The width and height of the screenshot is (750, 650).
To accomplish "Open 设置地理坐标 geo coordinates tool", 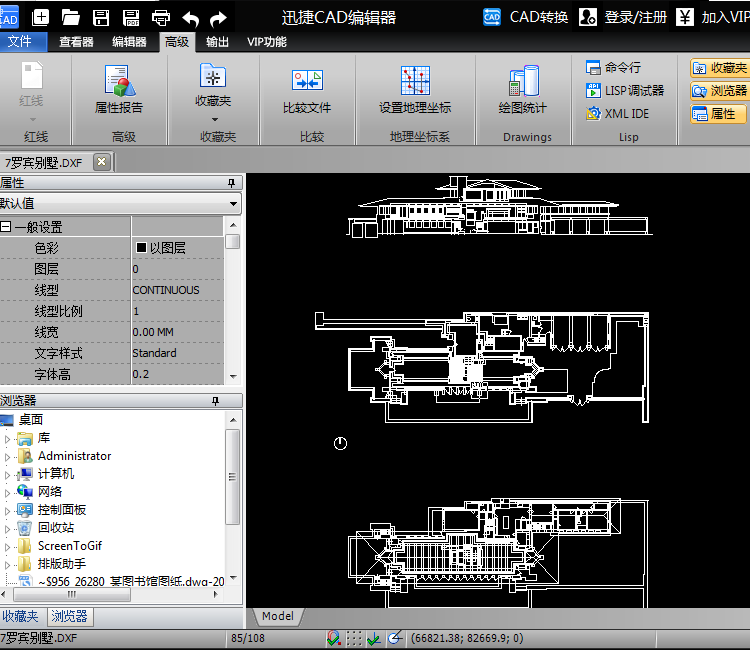I will tap(415, 91).
